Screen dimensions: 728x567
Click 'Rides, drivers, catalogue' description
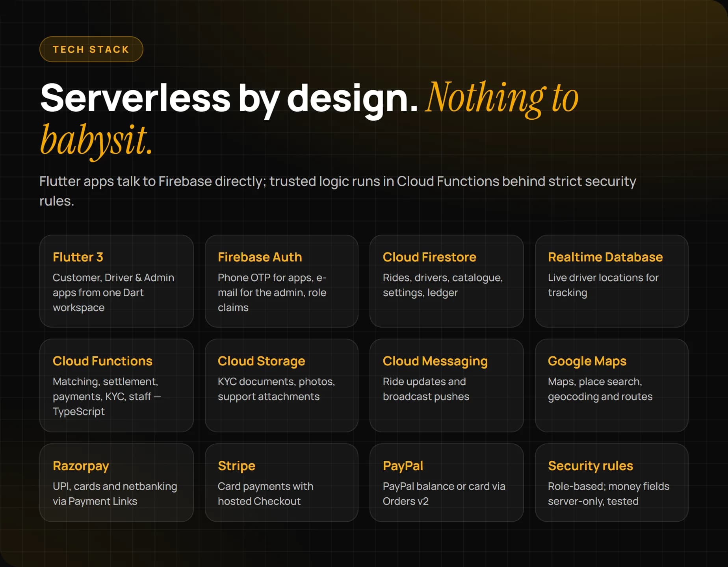(443, 285)
